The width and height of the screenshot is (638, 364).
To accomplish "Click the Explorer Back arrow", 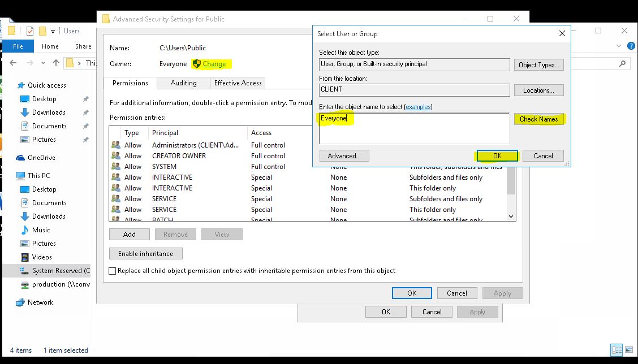I will tap(13, 63).
